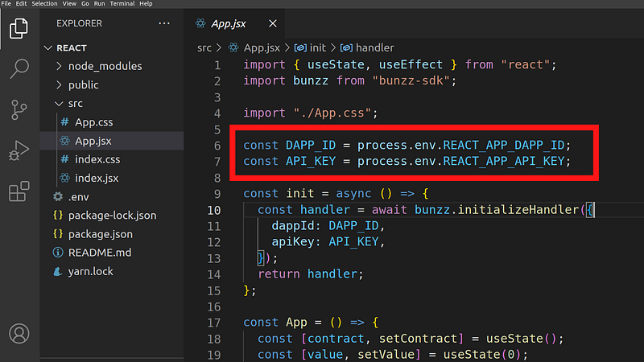Screen dimensions: 644x362
Task: Click the Accounts icon in activity bar
Action: click(x=19, y=333)
